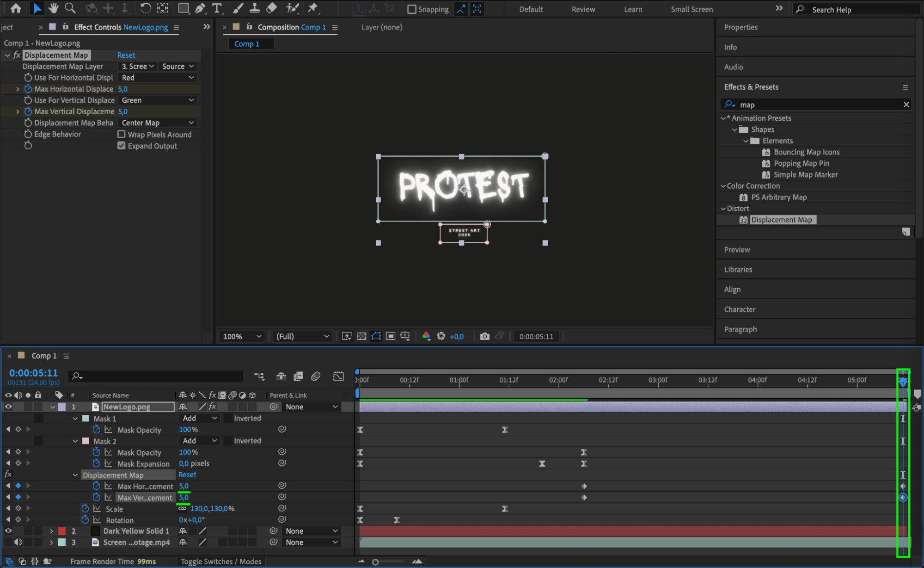
Task: Open the Full resolution dropdown
Action: 302,336
